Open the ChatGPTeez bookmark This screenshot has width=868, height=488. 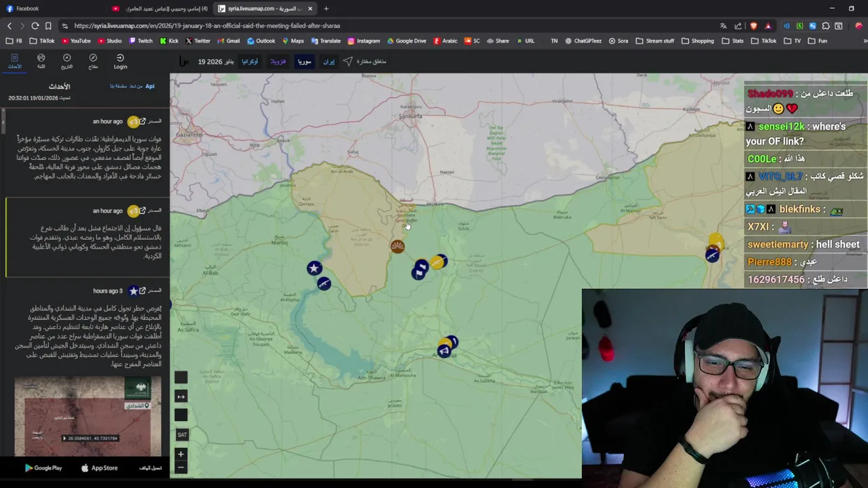583,41
